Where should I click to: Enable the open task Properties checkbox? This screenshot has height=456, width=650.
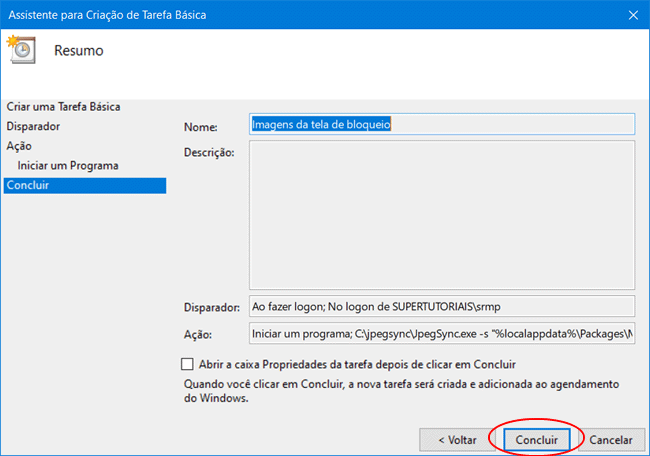(188, 365)
